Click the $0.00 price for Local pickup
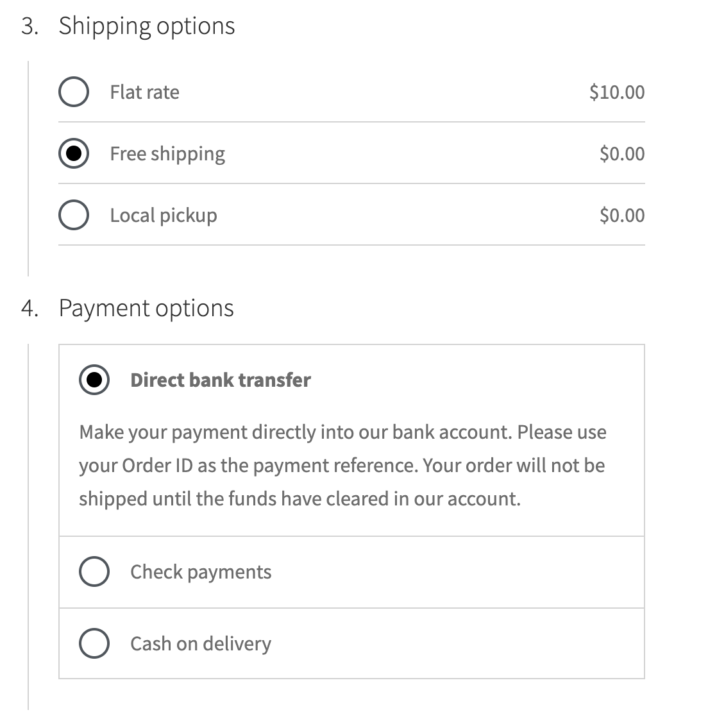Image resolution: width=717 pixels, height=728 pixels. point(622,215)
